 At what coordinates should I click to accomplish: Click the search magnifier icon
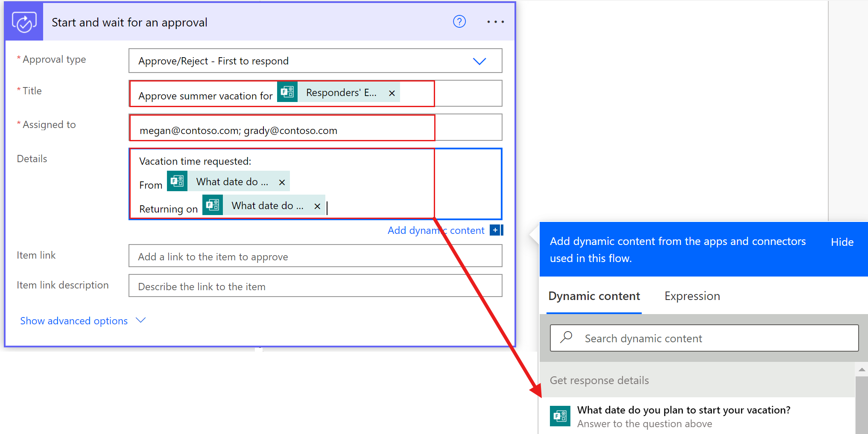click(x=566, y=337)
